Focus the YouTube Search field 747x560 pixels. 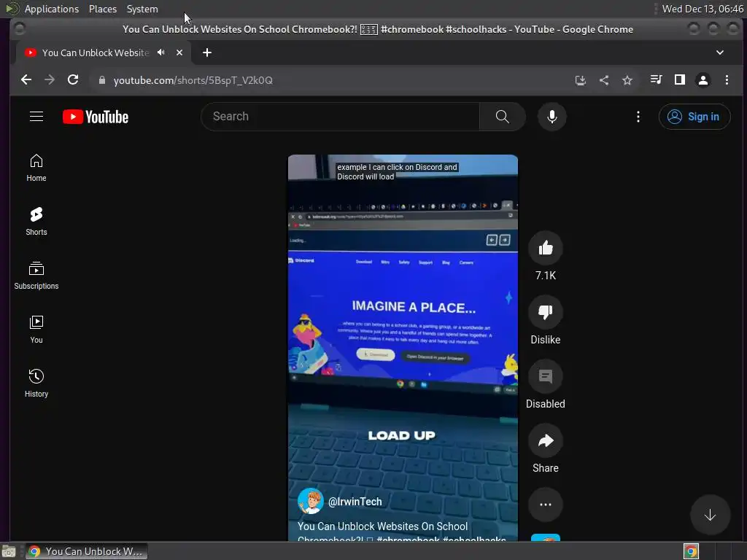(340, 117)
